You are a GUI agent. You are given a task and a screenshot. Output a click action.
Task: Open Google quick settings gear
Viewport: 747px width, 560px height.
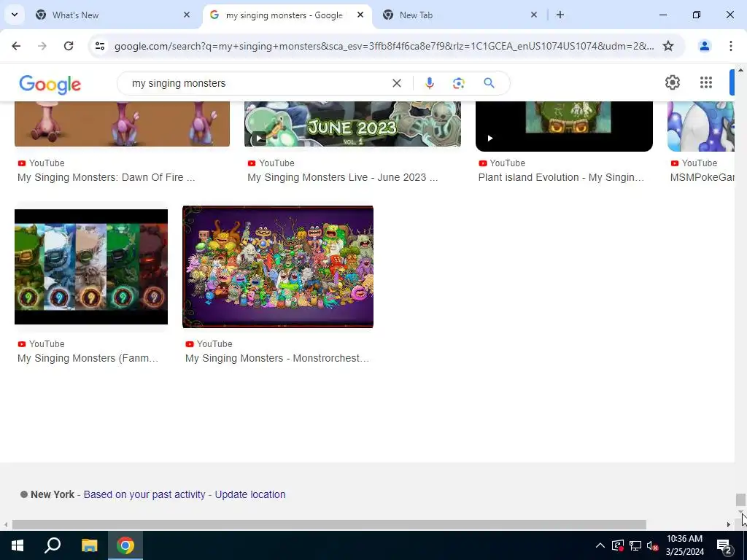tap(672, 82)
